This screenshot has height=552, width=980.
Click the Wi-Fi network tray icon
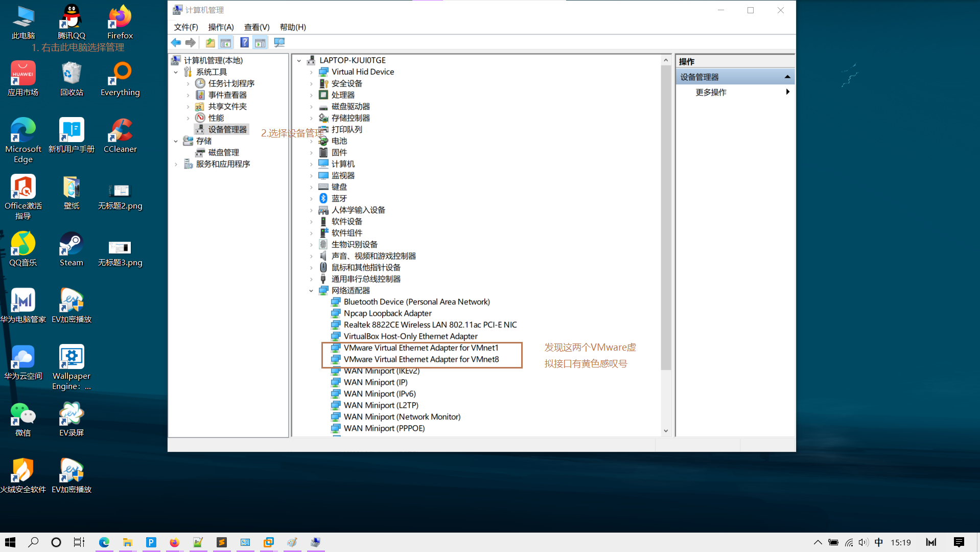tap(849, 542)
